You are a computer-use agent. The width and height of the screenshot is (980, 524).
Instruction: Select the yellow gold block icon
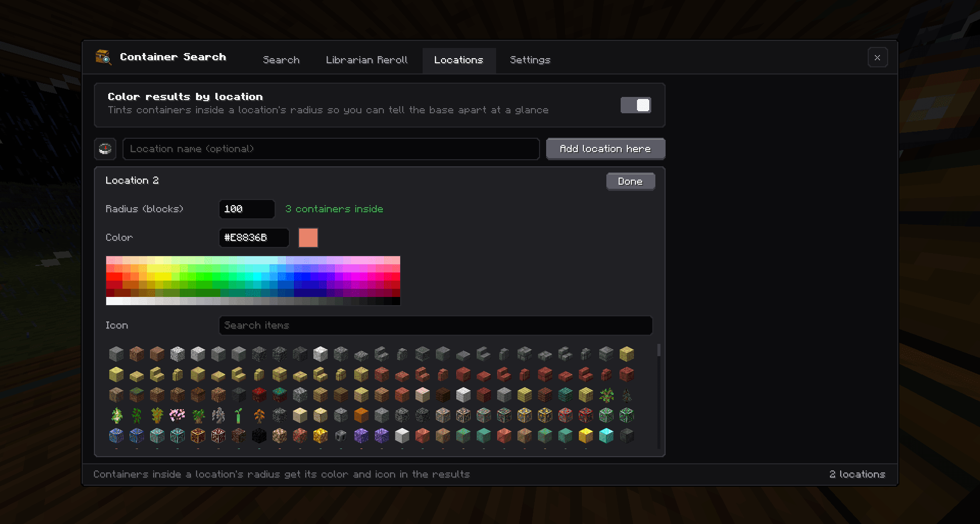click(586, 436)
